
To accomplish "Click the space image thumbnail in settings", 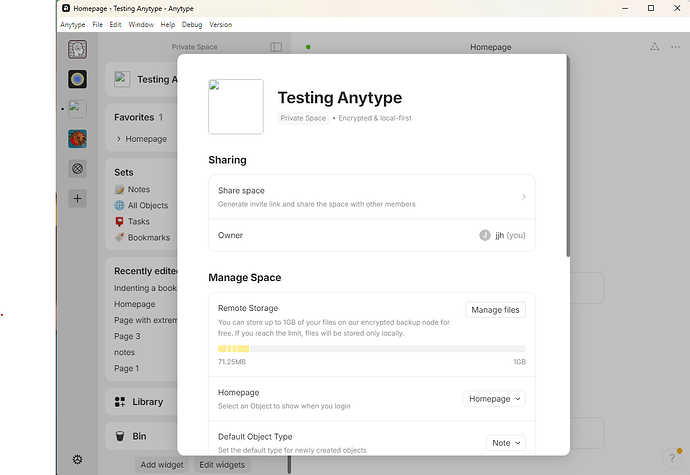I will (236, 107).
